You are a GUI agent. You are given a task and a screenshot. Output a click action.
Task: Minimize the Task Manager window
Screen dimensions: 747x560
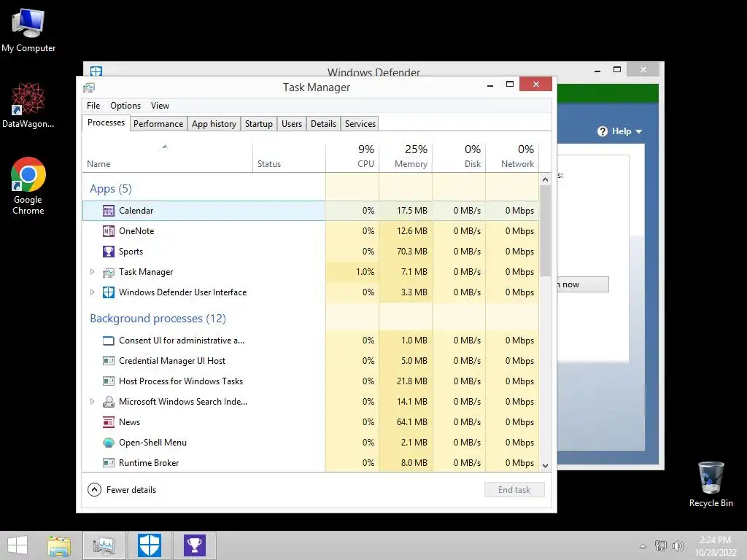tap(489, 85)
